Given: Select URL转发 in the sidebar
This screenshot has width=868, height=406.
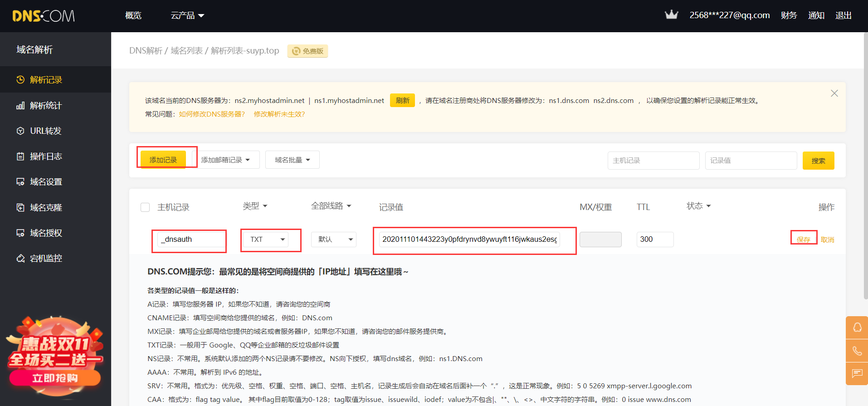Looking at the screenshot, I should coord(55,131).
